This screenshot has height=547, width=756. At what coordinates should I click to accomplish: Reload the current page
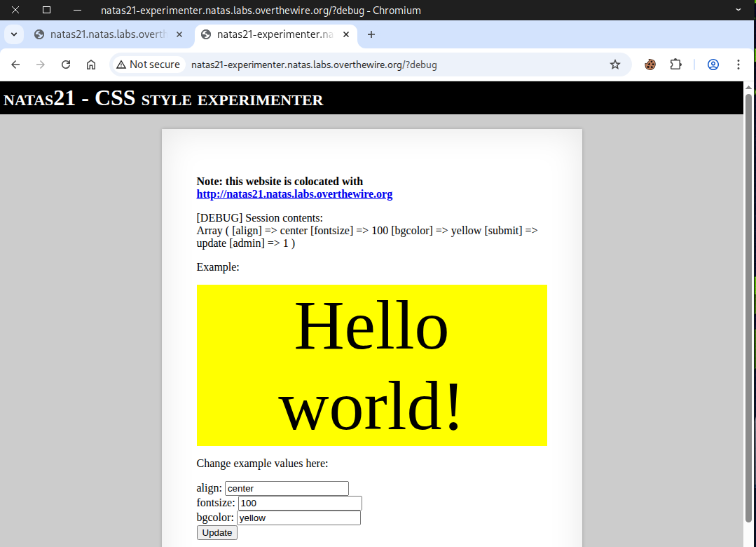pos(66,65)
